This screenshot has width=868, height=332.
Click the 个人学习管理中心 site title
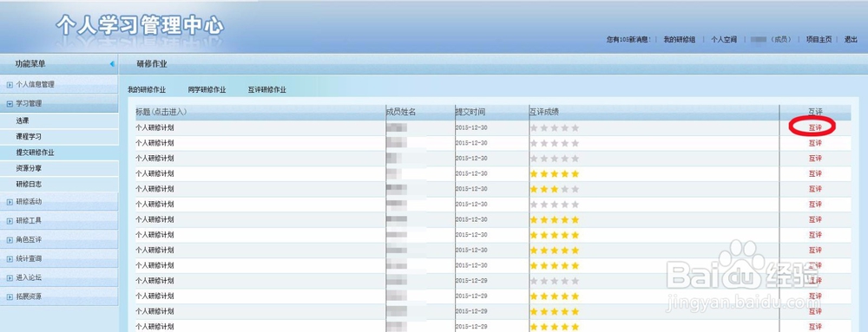pyautogui.click(x=140, y=25)
